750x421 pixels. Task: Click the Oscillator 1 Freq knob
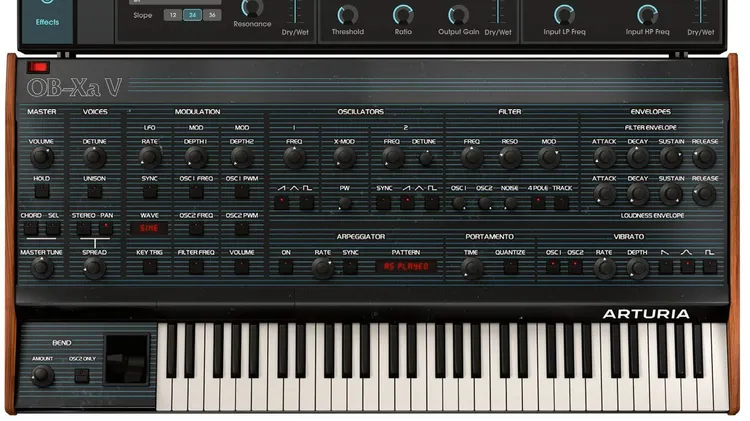click(x=294, y=157)
